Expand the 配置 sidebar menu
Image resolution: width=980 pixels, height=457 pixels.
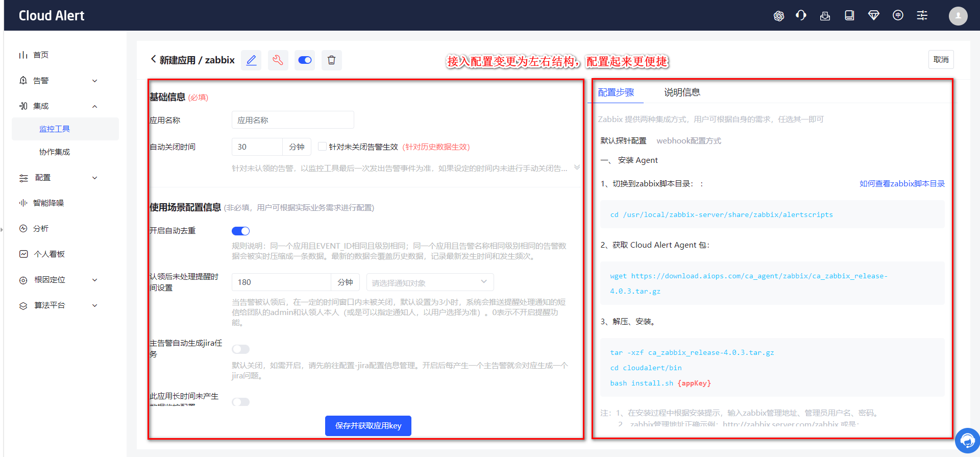pyautogui.click(x=94, y=178)
